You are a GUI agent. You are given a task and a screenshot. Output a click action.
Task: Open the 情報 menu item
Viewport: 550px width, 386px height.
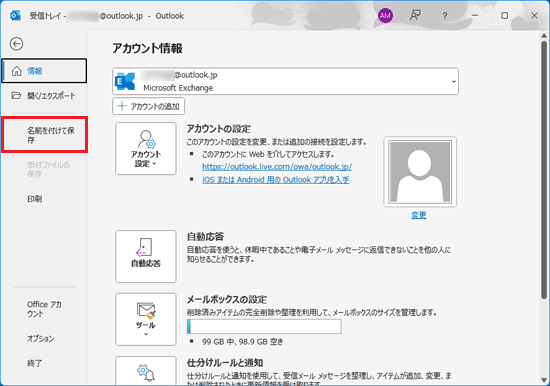(44, 71)
